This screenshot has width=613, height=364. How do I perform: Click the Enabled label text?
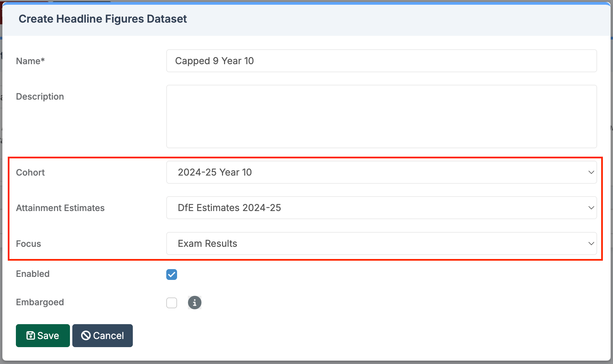pyautogui.click(x=33, y=274)
